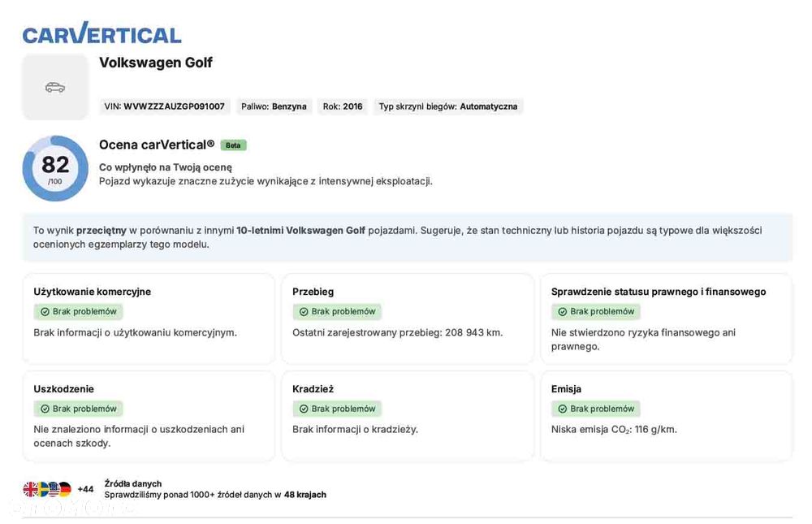Click the checkmark icon under Emisja
This screenshot has height=524, width=812.
click(563, 409)
